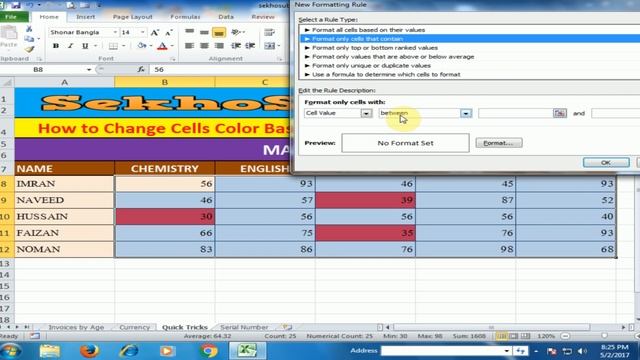Click the Fill Color paint bucket
The width and height of the screenshot is (640, 360).
pos(142,46)
